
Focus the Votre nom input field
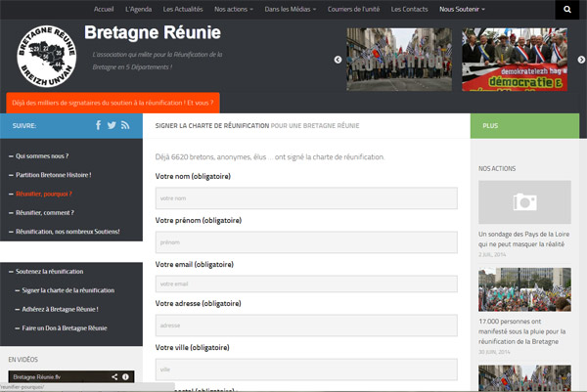[306, 198]
